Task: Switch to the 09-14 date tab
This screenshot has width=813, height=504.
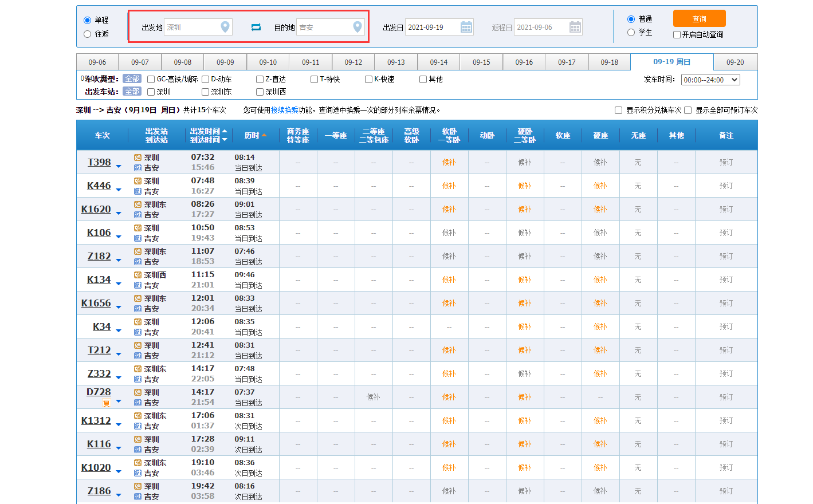Action: [439, 62]
